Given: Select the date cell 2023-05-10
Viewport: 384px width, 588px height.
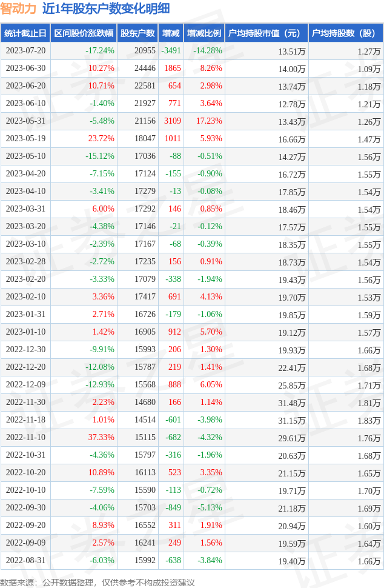Looking at the screenshot, I should click(x=25, y=156).
